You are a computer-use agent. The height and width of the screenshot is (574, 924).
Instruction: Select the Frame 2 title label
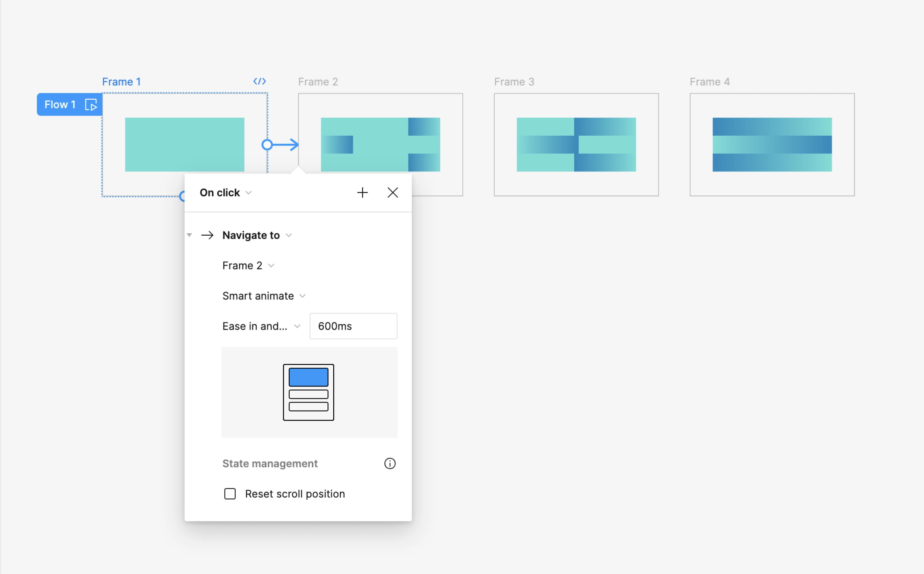coord(318,82)
